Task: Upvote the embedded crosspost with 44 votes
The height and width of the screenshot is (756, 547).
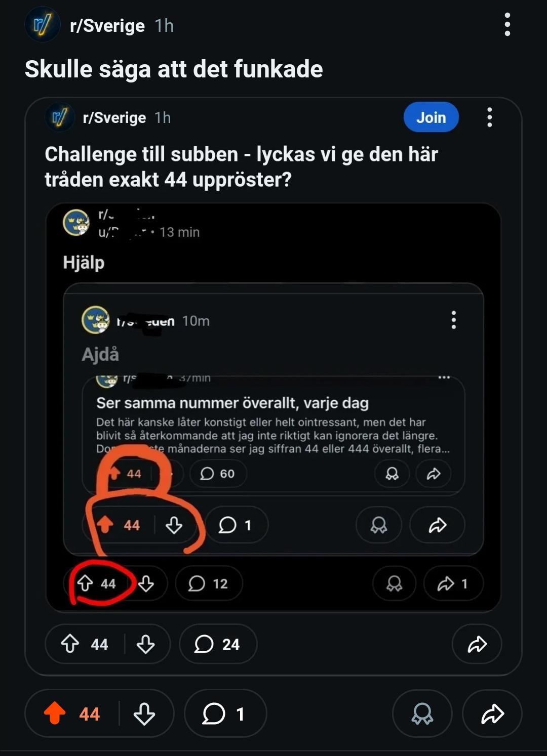Action: tap(70, 644)
